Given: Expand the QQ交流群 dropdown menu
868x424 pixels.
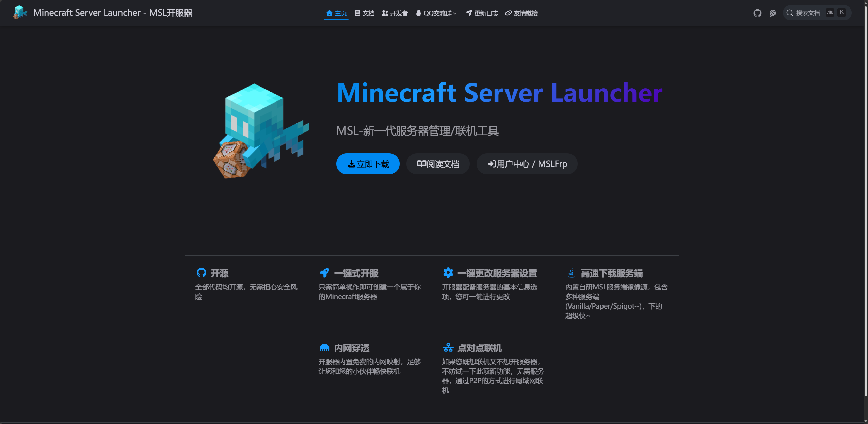Looking at the screenshot, I should (436, 13).
